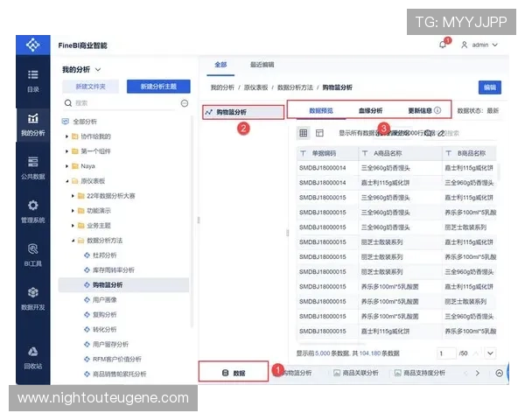
Task: Open 管理系统 gear in the sidebar
Action: click(33, 212)
